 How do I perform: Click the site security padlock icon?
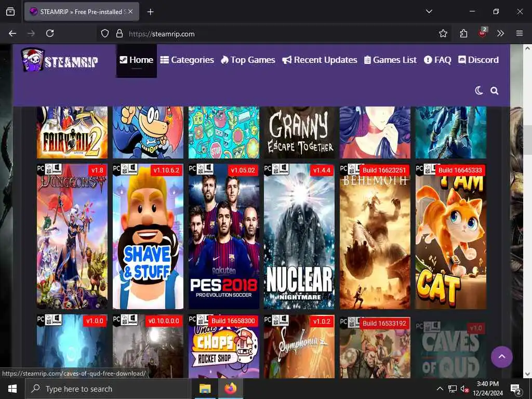[119, 33]
